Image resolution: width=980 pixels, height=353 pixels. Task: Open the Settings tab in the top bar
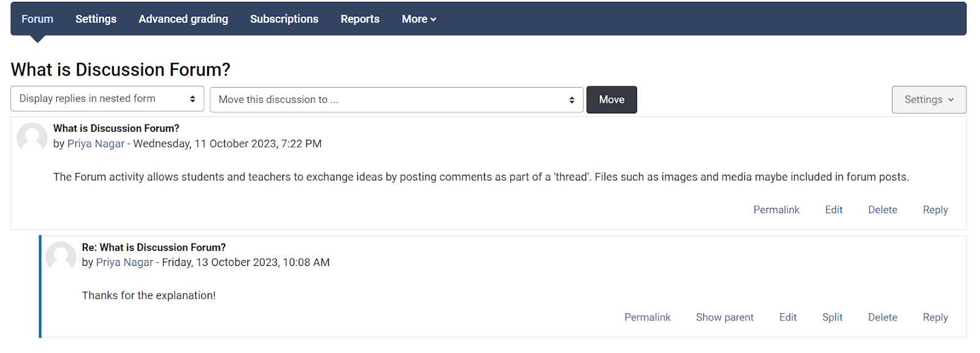tap(96, 19)
